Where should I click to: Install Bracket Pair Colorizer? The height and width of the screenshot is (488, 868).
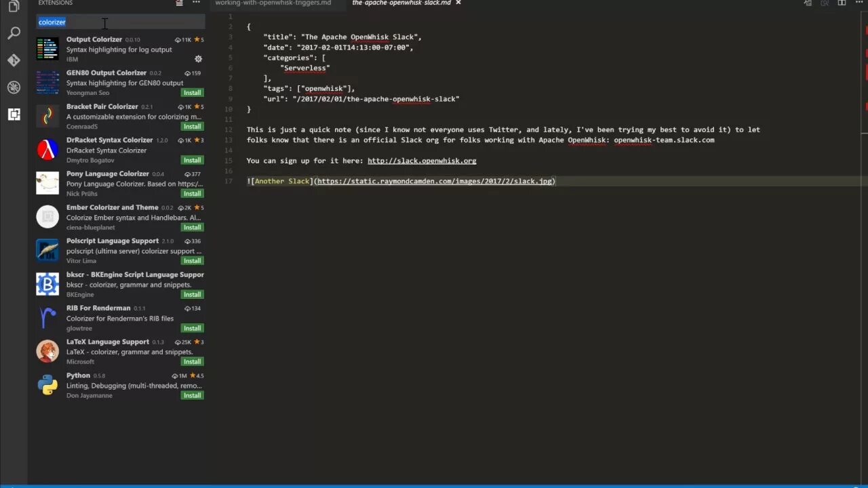point(192,127)
